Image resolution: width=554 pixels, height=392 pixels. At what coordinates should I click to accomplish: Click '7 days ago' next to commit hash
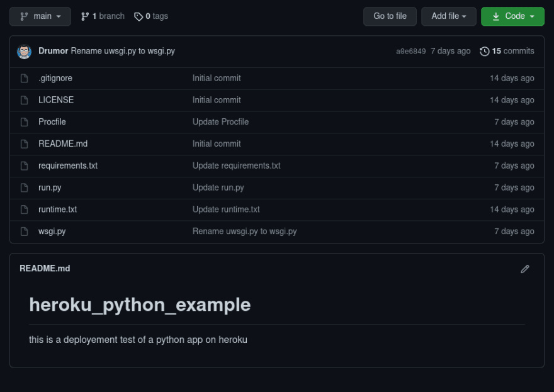451,51
